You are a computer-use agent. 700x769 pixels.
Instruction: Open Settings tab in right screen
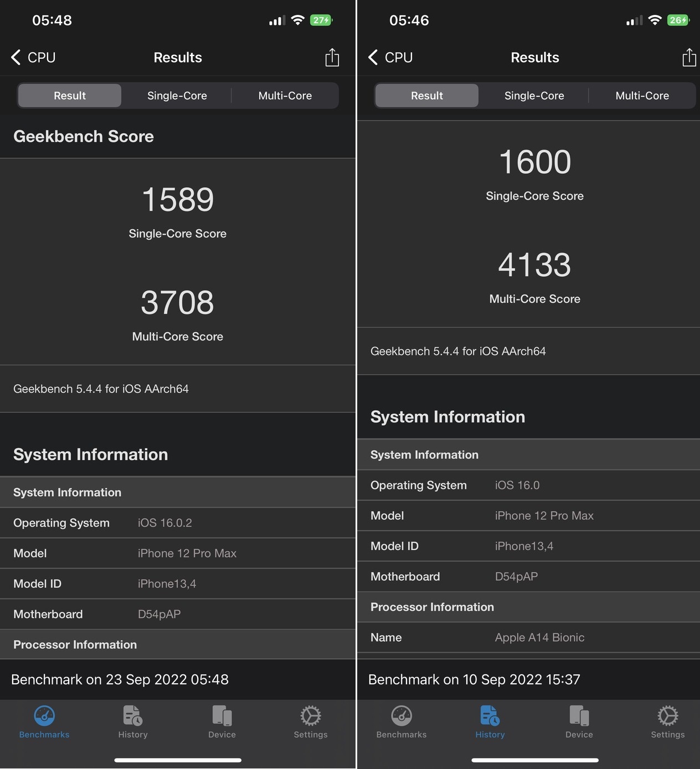pos(668,722)
